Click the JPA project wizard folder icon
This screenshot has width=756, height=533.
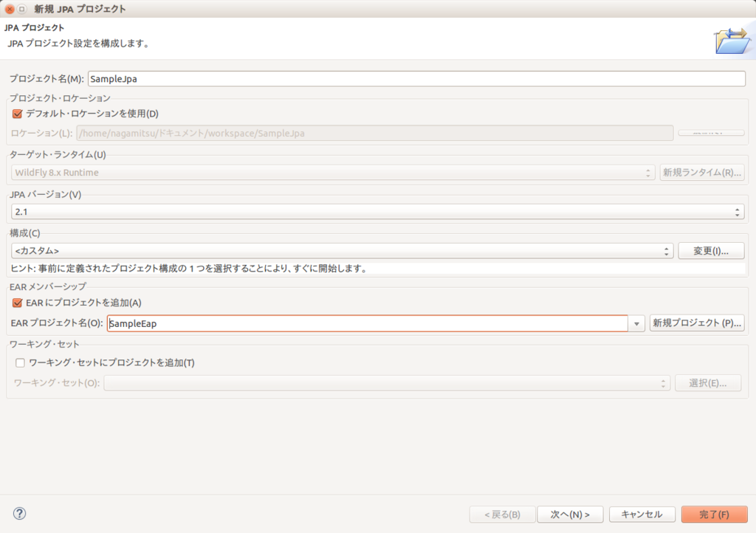tap(732, 41)
